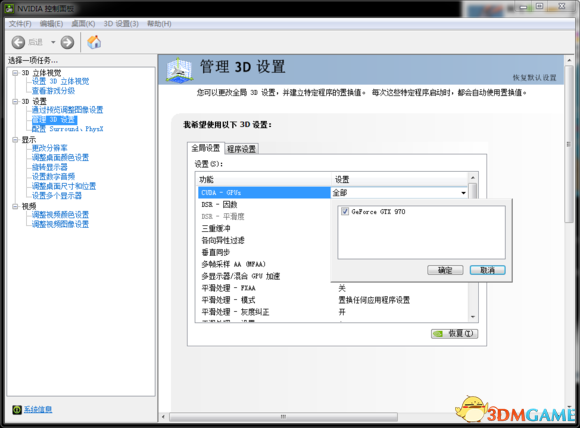
Task: Click the NVIDIA logo in title bar
Action: [x=9, y=8]
